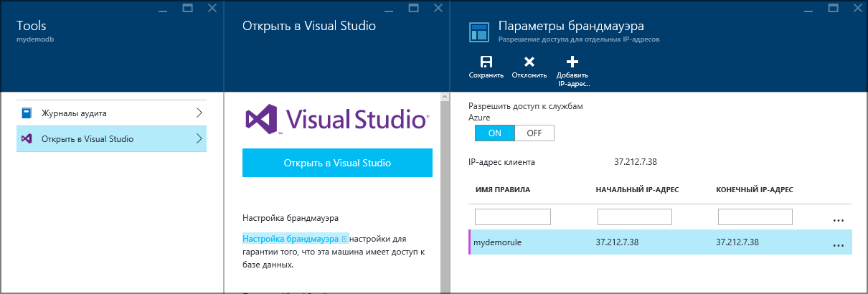Click the Visual Studio logo image
Image resolution: width=868 pixels, height=294 pixels.
coord(337,120)
